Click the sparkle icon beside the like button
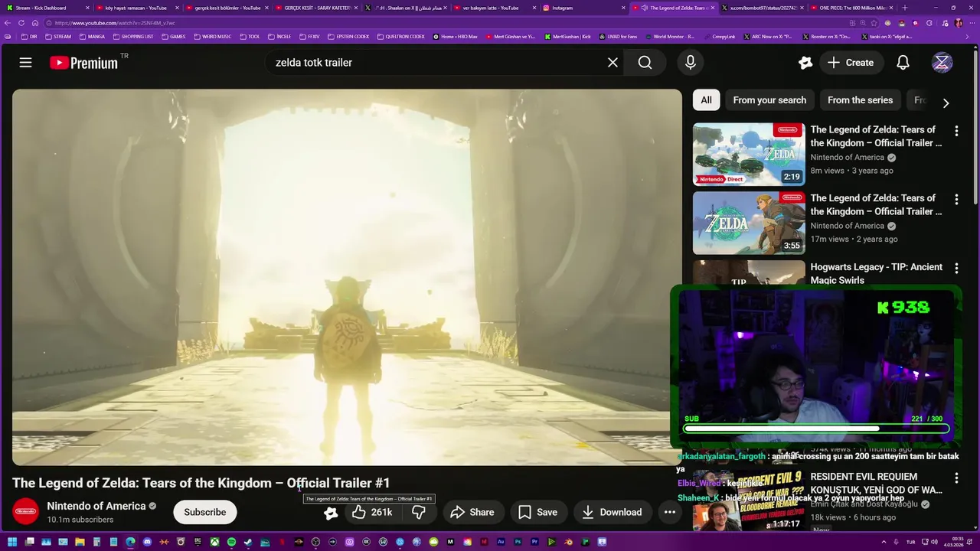980x551 pixels. coord(331,513)
